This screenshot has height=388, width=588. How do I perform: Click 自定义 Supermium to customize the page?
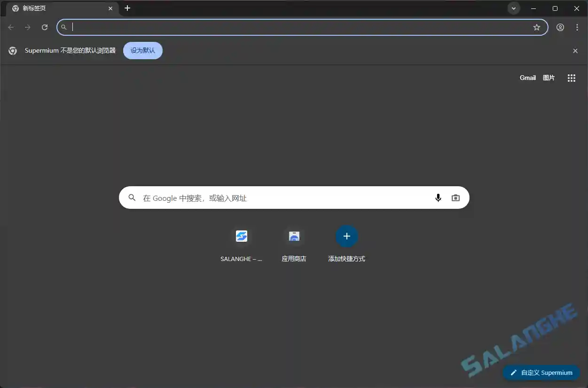541,372
